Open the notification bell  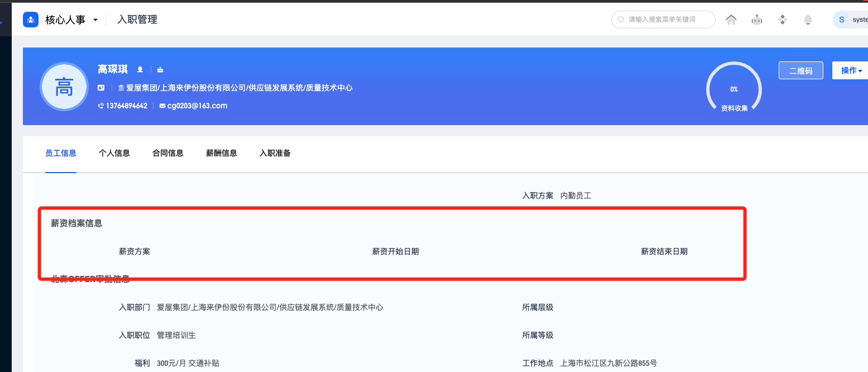pyautogui.click(x=808, y=19)
